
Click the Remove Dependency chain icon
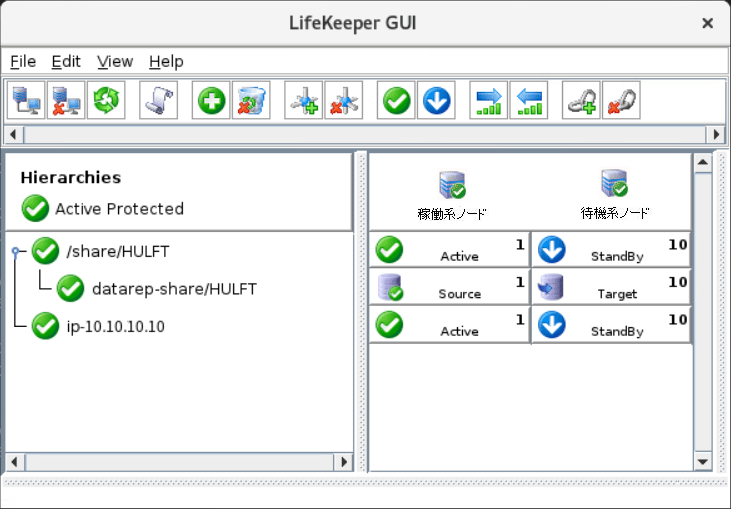(621, 100)
